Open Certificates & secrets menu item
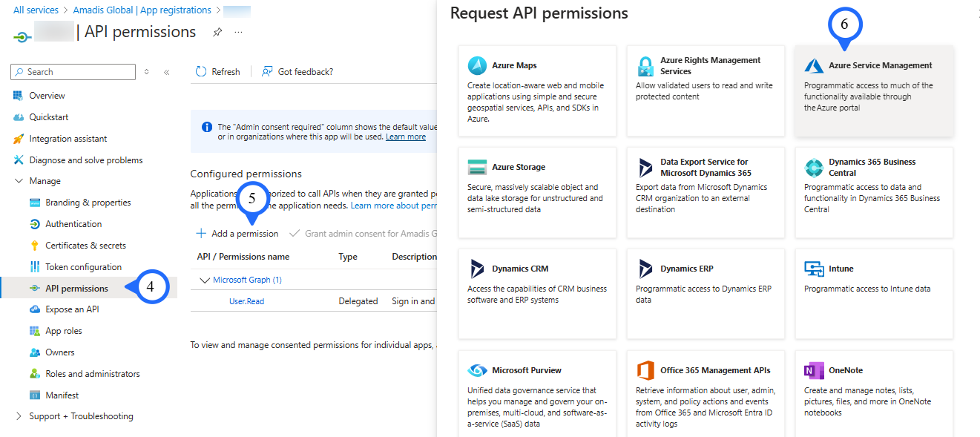 [x=85, y=246]
